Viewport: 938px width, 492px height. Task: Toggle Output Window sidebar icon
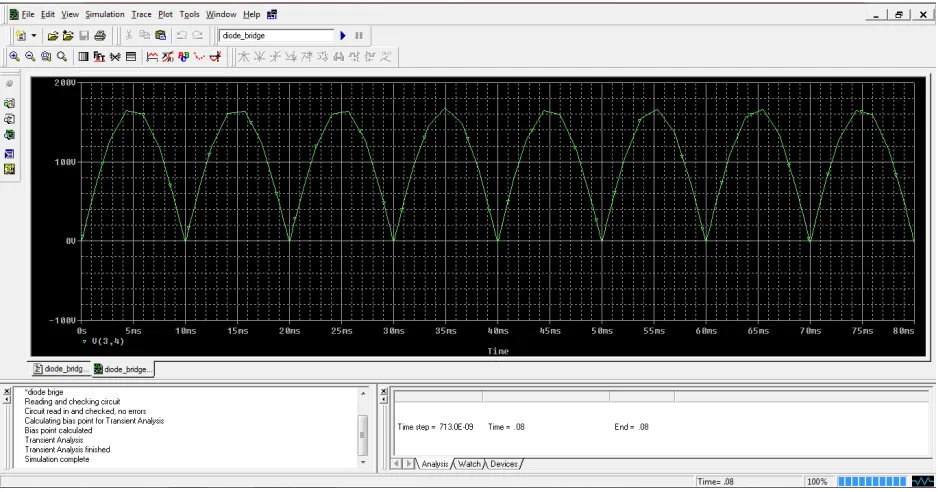9,154
